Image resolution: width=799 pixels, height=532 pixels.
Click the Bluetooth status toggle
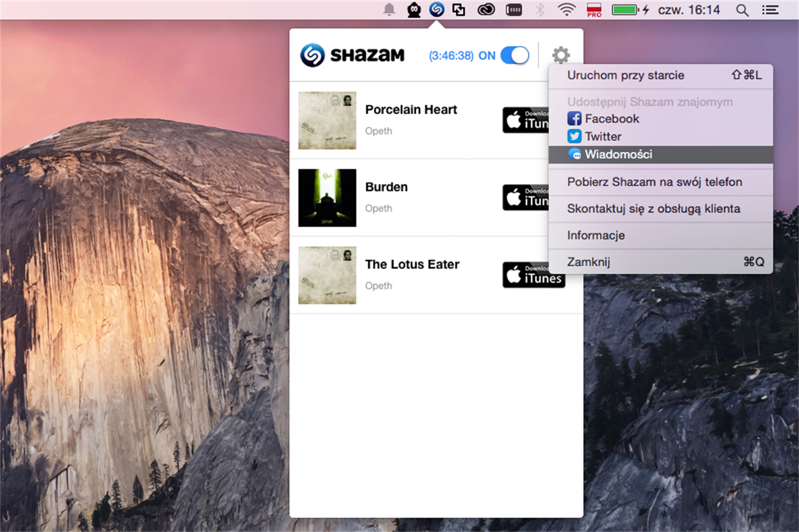tap(539, 9)
